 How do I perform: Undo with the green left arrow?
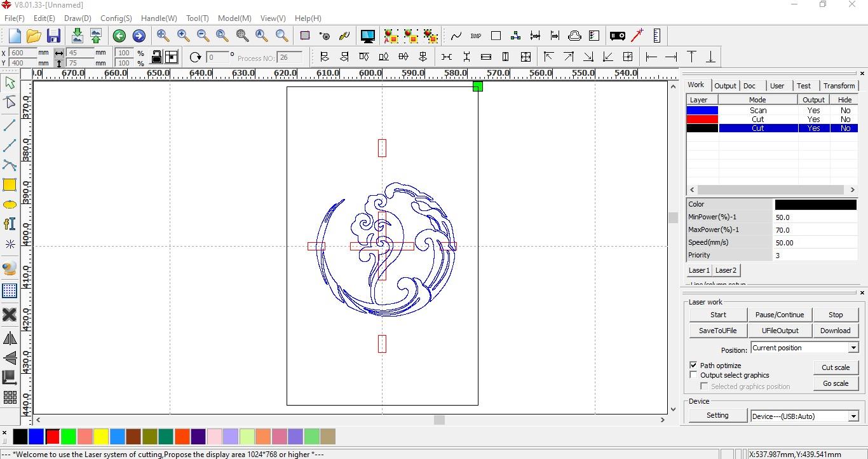(x=119, y=36)
